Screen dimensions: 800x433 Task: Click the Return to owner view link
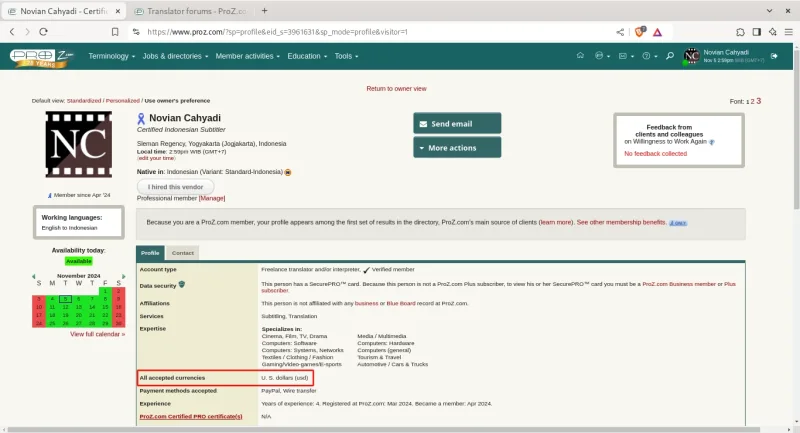click(396, 89)
